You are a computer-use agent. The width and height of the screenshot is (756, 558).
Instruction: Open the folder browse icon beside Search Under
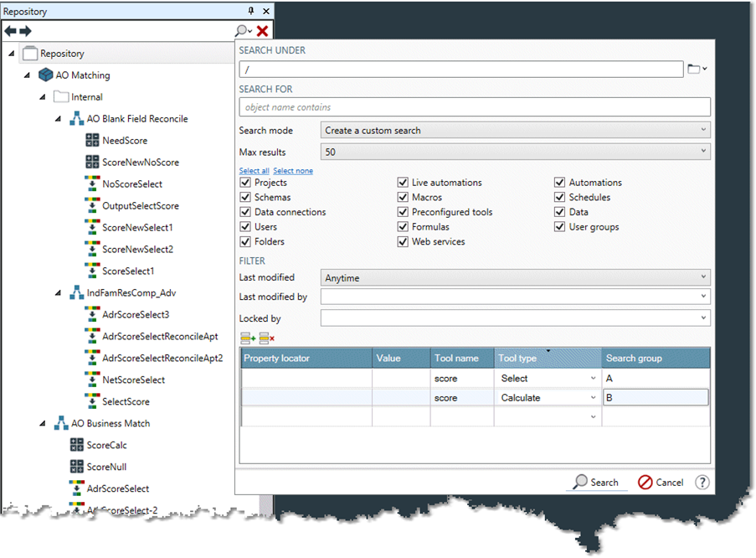(x=695, y=69)
